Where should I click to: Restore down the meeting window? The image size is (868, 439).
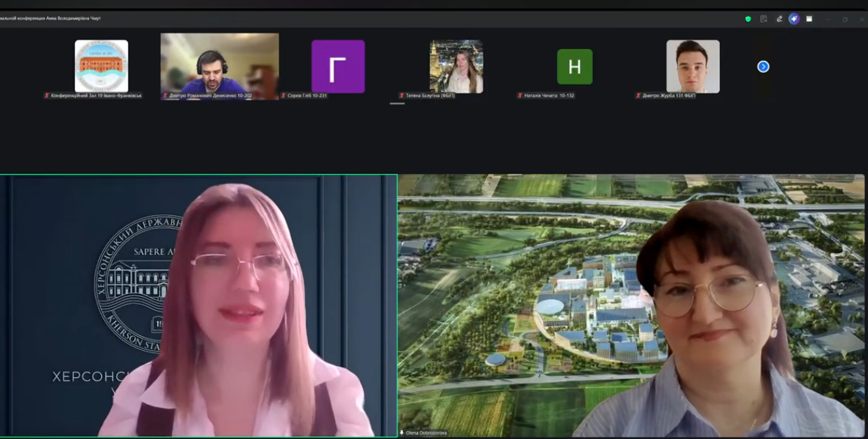pos(845,19)
